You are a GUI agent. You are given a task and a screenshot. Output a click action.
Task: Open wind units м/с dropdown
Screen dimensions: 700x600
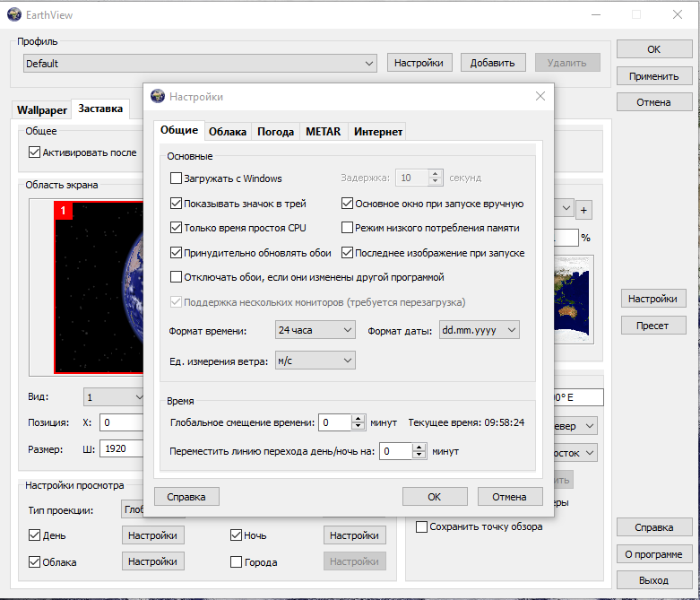(315, 361)
